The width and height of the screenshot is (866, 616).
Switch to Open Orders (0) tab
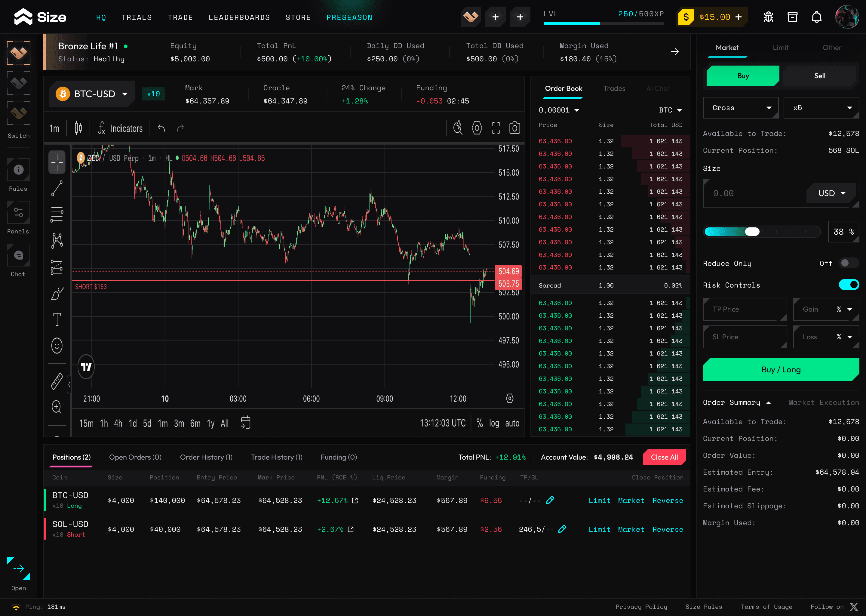pos(135,457)
